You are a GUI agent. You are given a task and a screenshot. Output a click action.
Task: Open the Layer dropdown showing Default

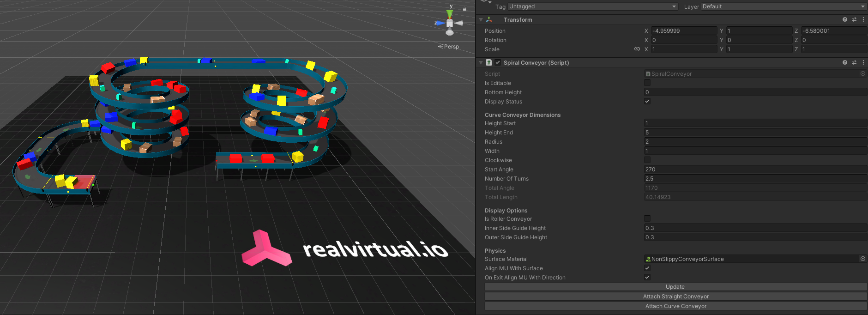pos(784,6)
